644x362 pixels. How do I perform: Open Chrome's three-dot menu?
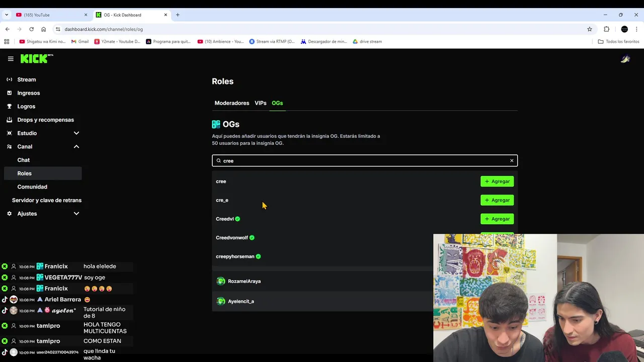(x=637, y=29)
